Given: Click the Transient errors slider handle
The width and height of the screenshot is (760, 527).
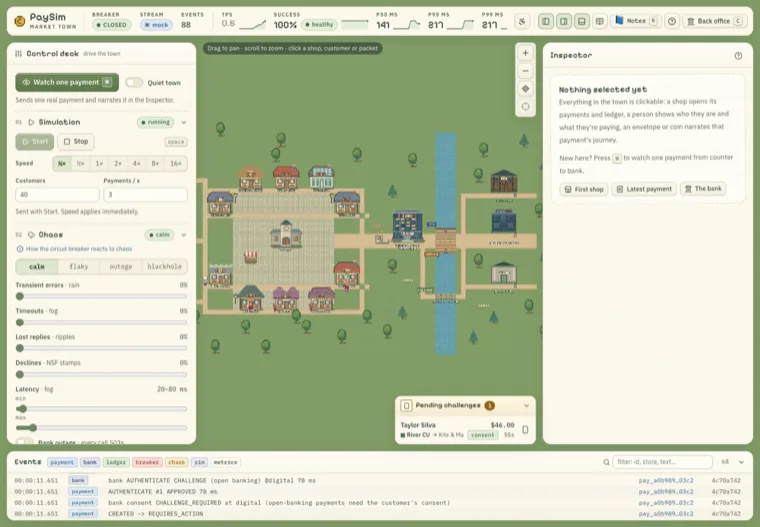Looking at the screenshot, I should (x=20, y=296).
